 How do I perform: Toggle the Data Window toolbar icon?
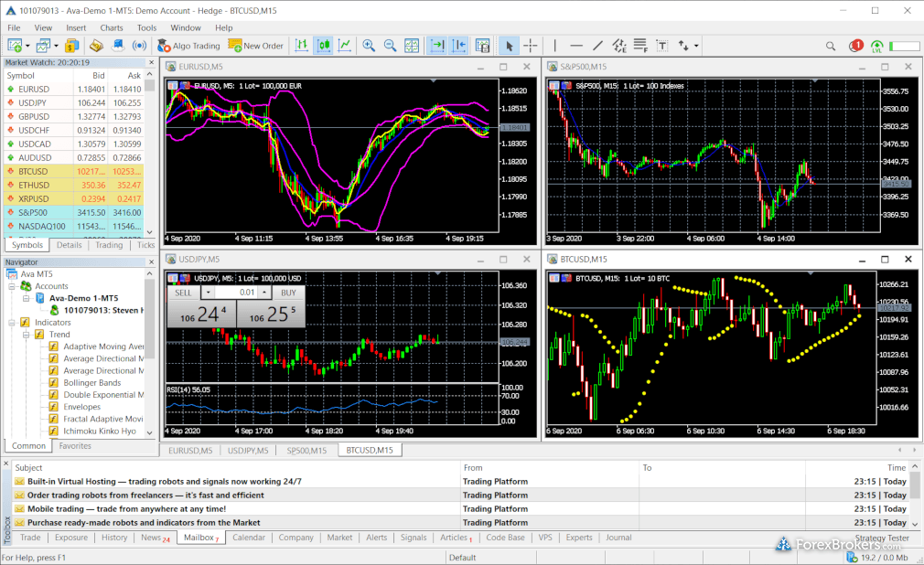pos(96,46)
